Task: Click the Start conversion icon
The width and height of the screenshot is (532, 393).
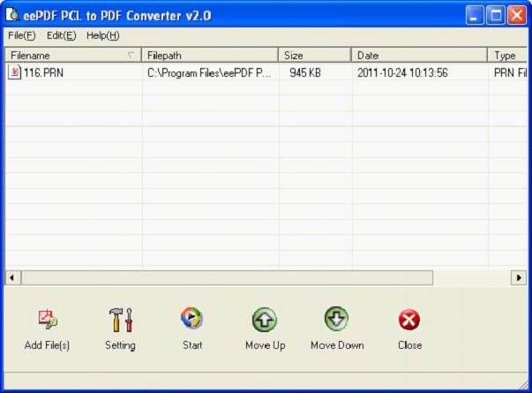Action: (191, 318)
